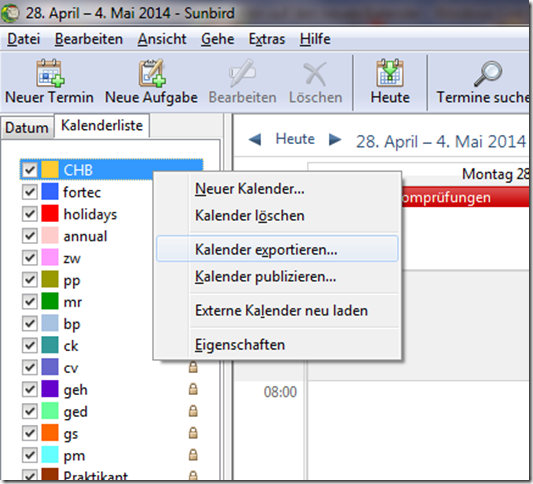Viewport: 533px width, 484px height.
Task: Open Eigenschaften from context menu
Action: 277,344
